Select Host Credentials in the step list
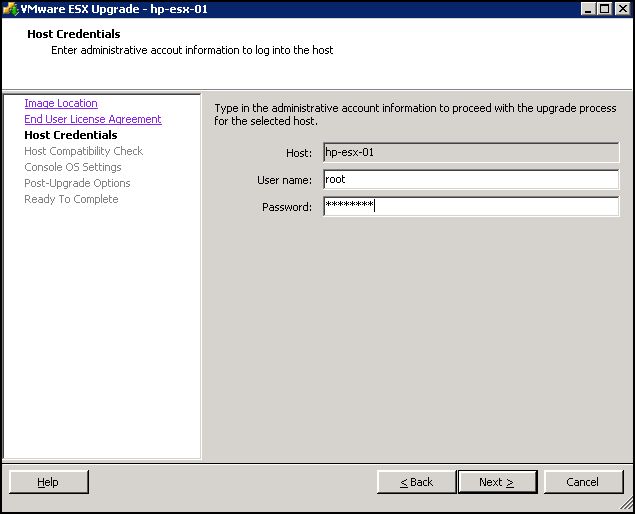This screenshot has height=514, width=635. click(71, 135)
